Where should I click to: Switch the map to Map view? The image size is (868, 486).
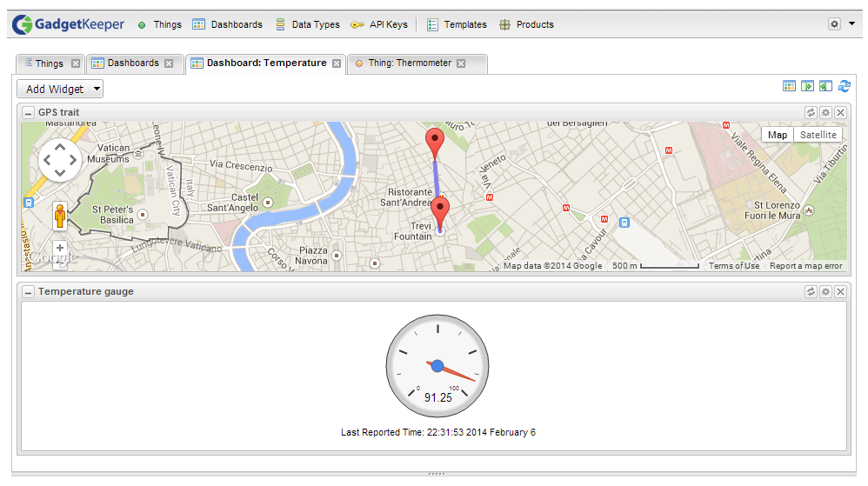[778, 135]
